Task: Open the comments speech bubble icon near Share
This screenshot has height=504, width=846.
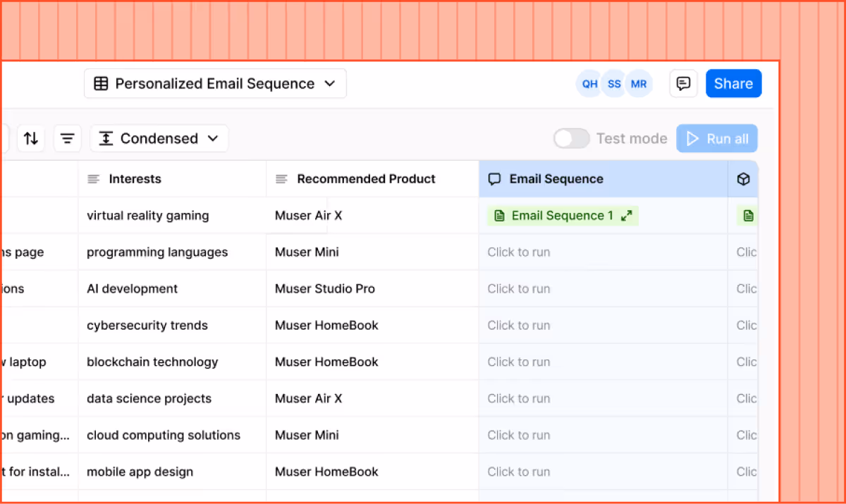Action: pos(682,83)
